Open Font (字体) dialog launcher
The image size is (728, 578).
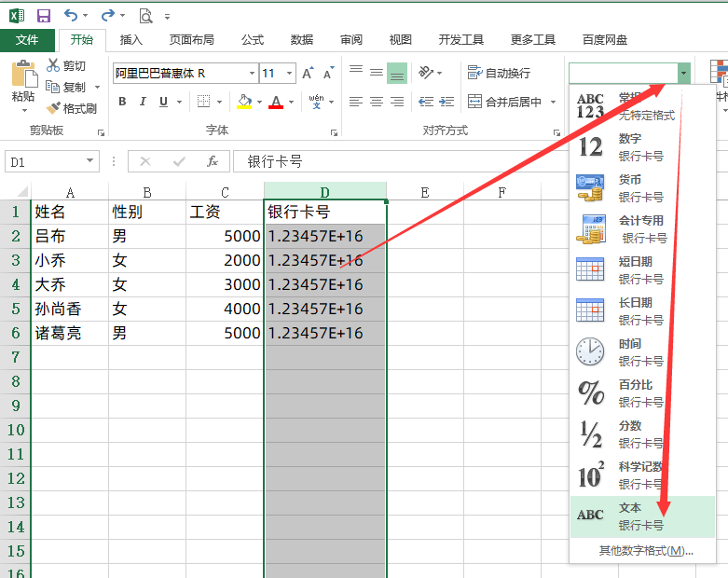334,132
